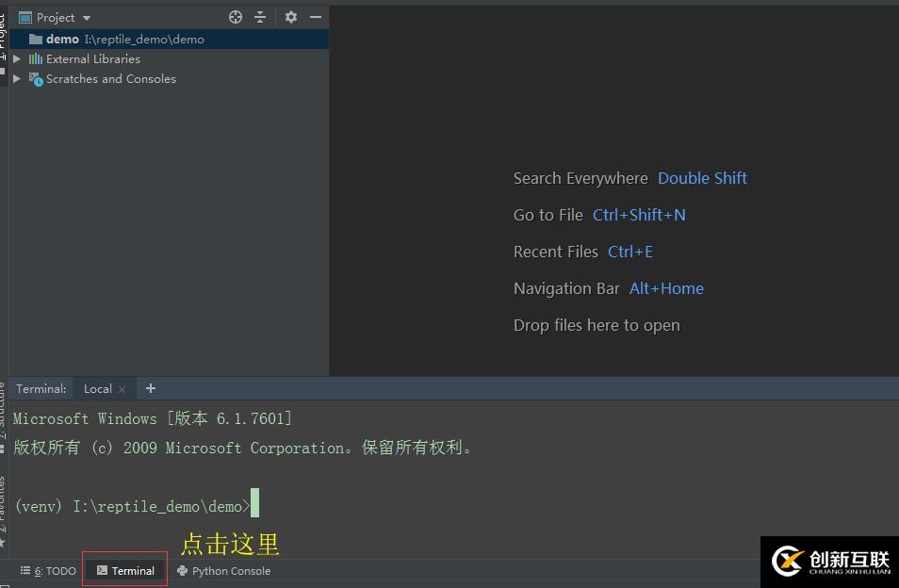Click the Project panel window icon

[x=25, y=18]
